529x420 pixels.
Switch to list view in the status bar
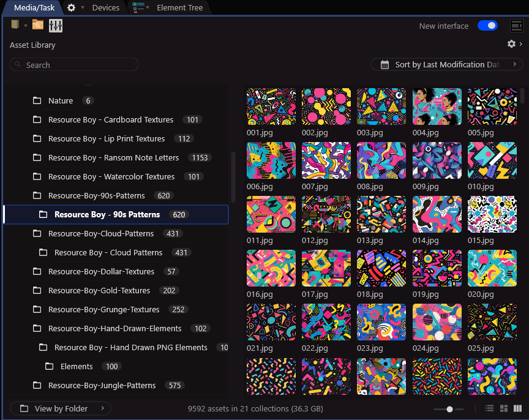click(x=488, y=408)
